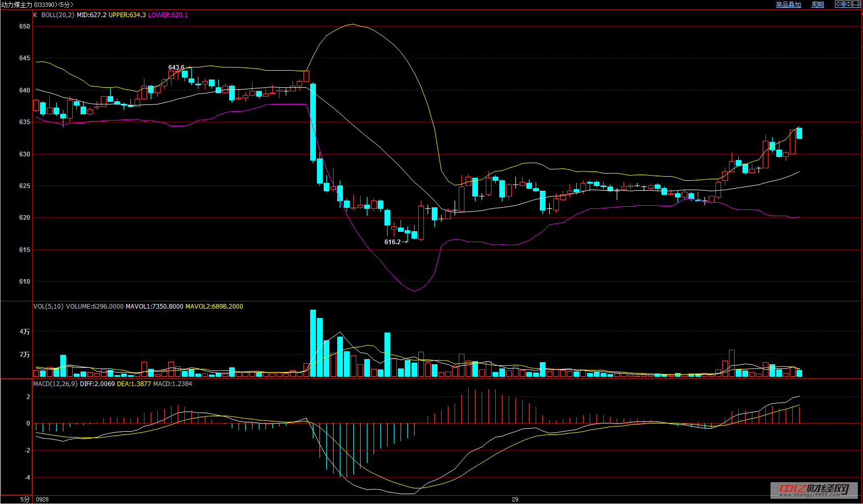
Task: Click the MID:627.2 value
Action: [x=91, y=15]
